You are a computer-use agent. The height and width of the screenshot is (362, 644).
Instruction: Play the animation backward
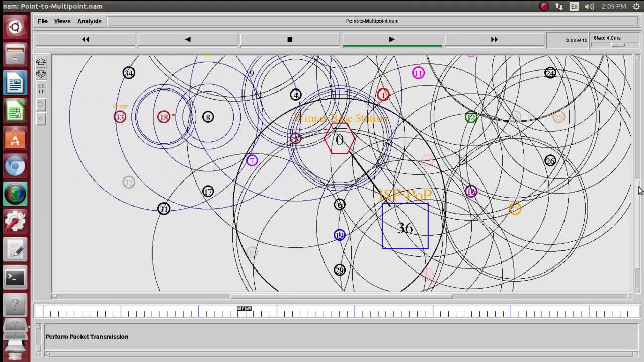[188, 39]
